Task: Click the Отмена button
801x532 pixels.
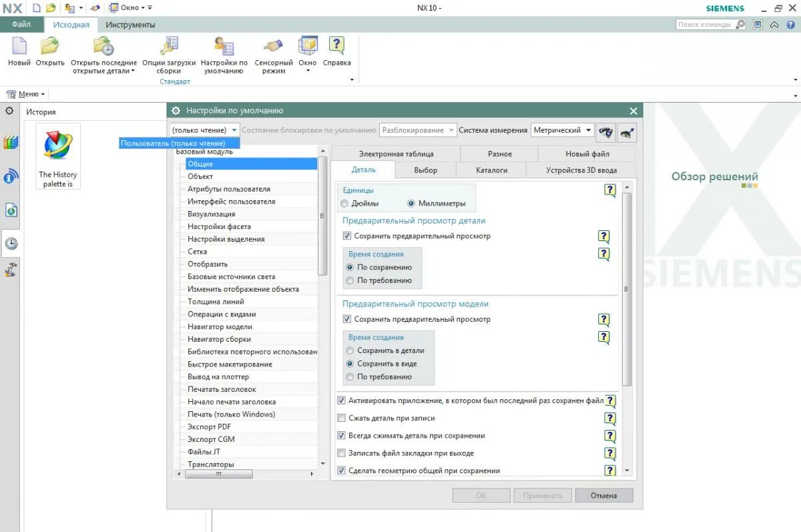Action: point(603,495)
